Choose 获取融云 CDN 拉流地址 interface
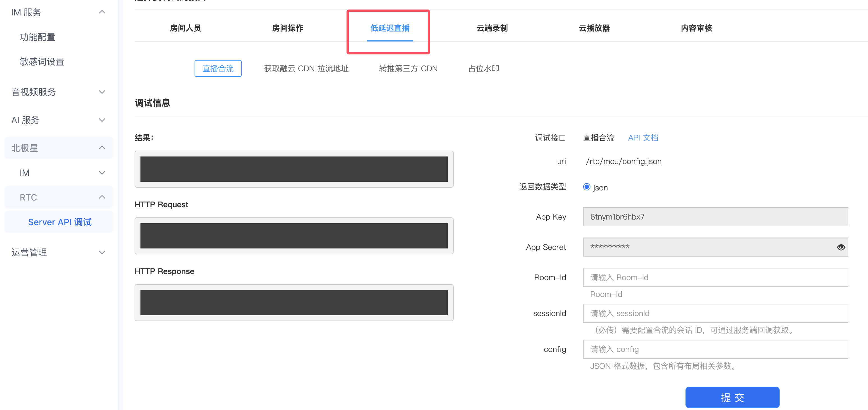 [306, 68]
